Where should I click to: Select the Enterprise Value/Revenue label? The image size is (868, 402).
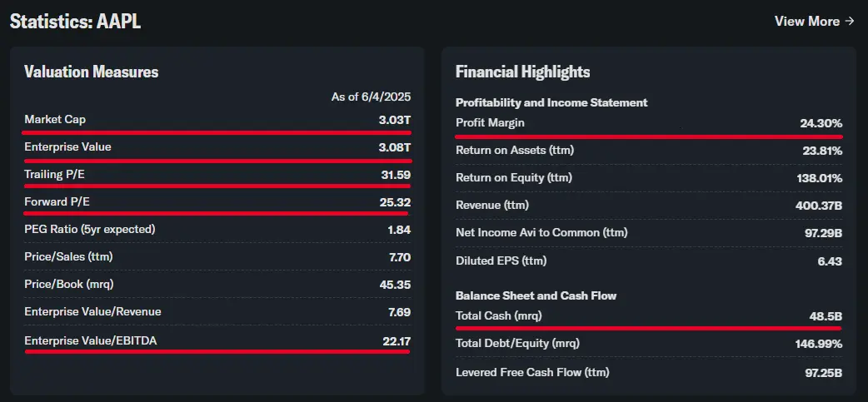92,311
